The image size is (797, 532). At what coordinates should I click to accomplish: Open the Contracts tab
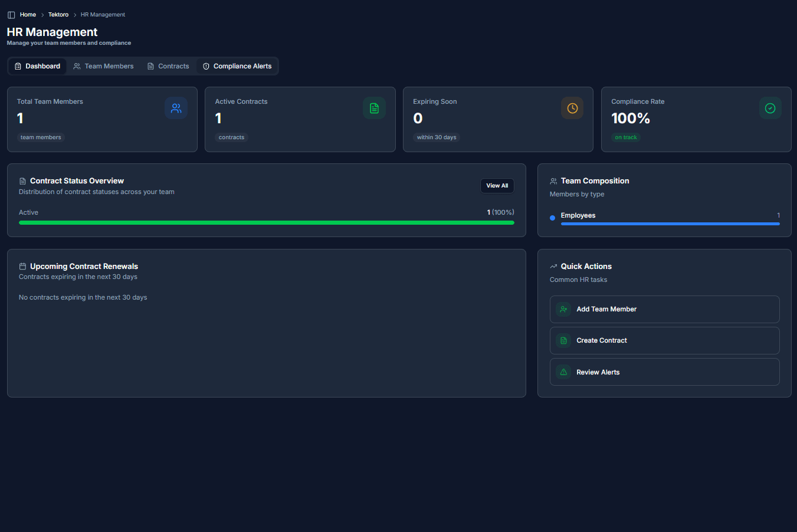[168, 66]
